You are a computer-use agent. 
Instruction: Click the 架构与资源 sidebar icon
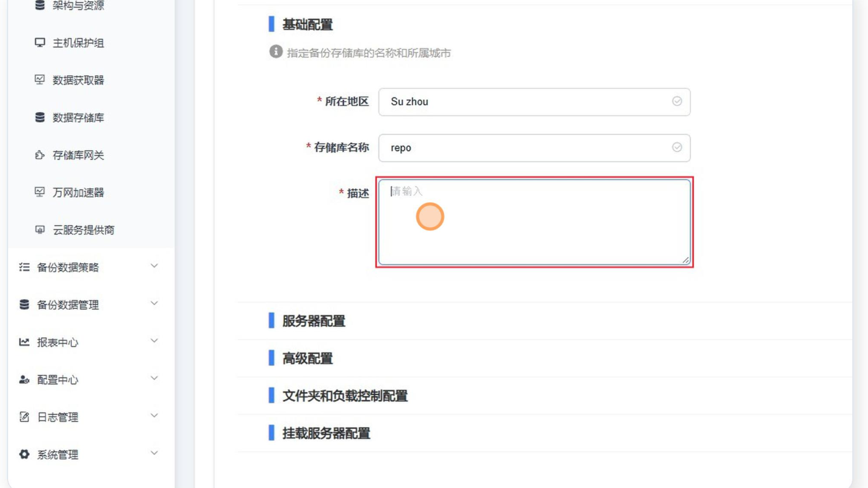click(40, 5)
